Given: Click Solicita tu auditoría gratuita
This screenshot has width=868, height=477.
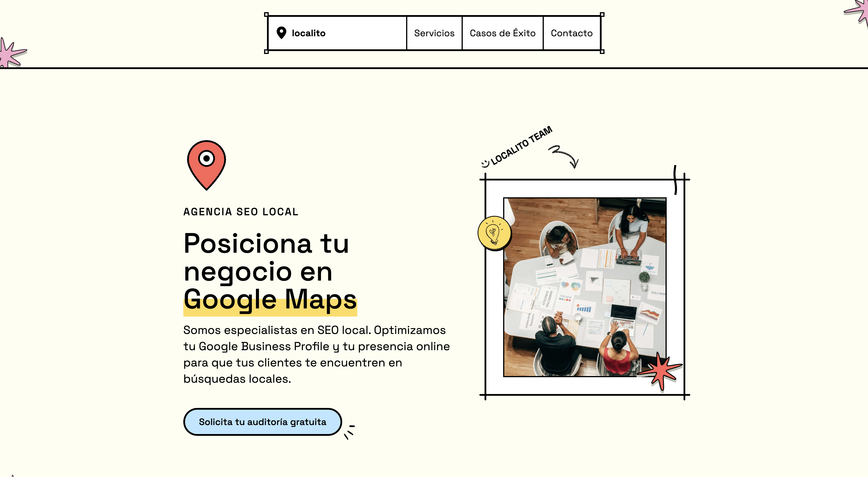Looking at the screenshot, I should [x=263, y=422].
